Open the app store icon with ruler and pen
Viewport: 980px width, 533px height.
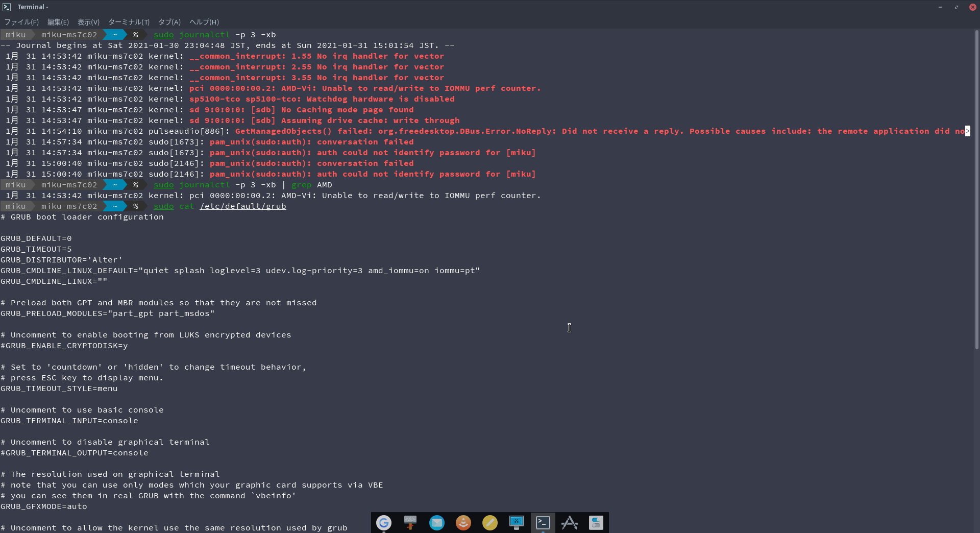[x=570, y=523]
